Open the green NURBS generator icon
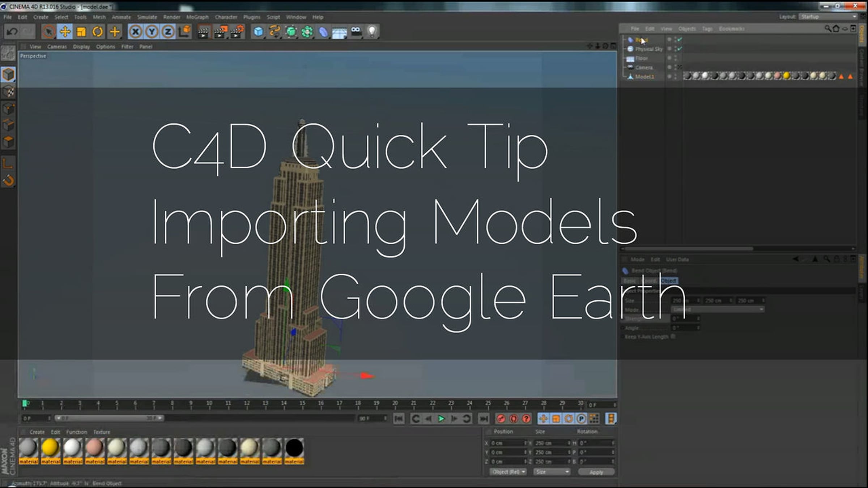 (x=291, y=32)
